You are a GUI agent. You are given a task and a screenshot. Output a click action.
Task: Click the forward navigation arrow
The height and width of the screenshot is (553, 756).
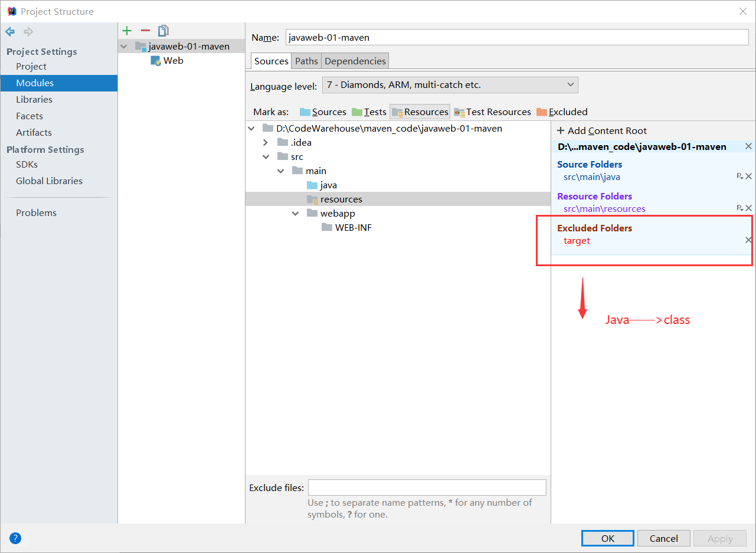click(28, 32)
